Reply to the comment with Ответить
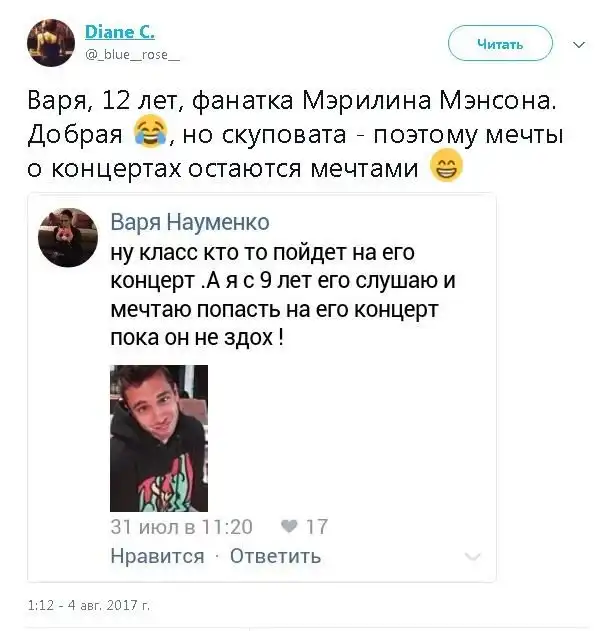This screenshot has width=614, height=631. click(x=275, y=556)
